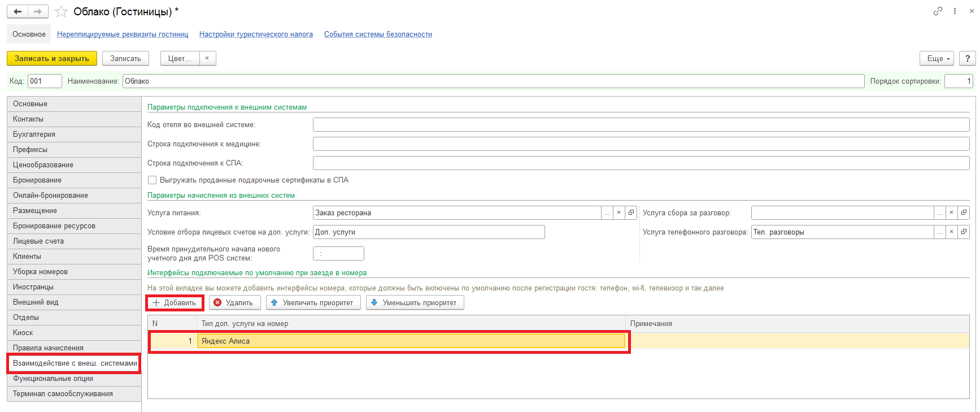This screenshot has width=980, height=412.
Task: Open selection list for Услуга питания
Action: [607, 213]
